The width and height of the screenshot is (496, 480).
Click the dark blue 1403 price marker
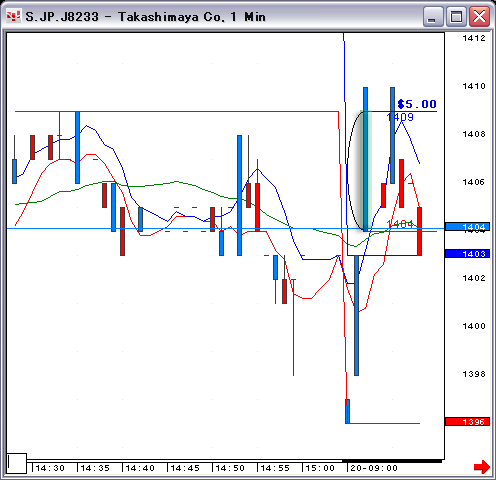click(x=467, y=254)
